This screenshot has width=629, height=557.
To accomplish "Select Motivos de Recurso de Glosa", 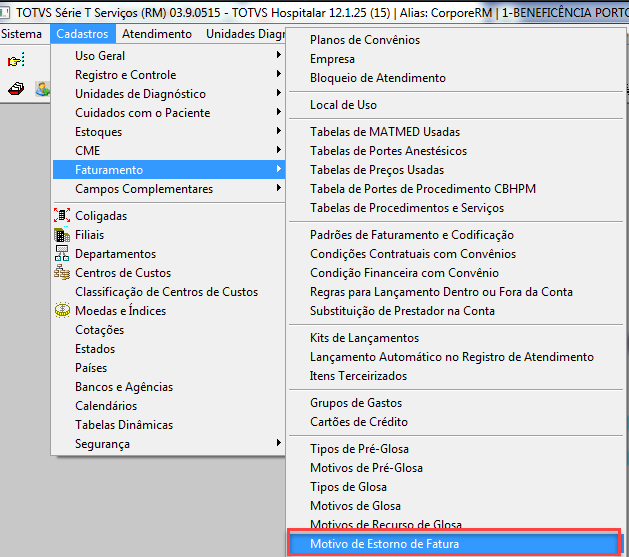I will pos(456,524).
